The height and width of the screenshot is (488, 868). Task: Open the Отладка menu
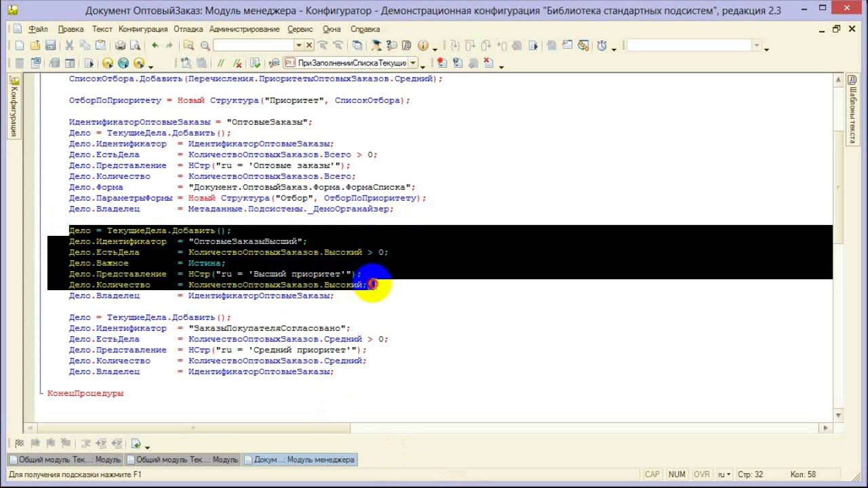[188, 29]
